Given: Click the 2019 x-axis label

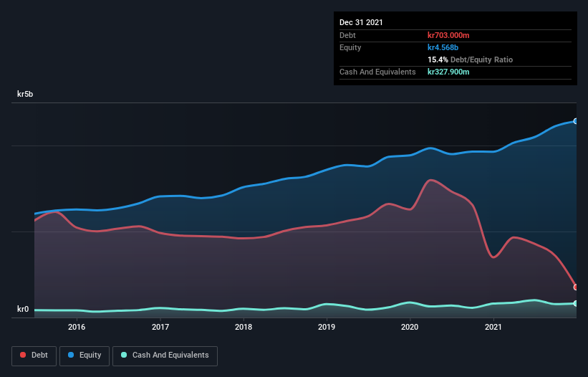Looking at the screenshot, I should (327, 327).
